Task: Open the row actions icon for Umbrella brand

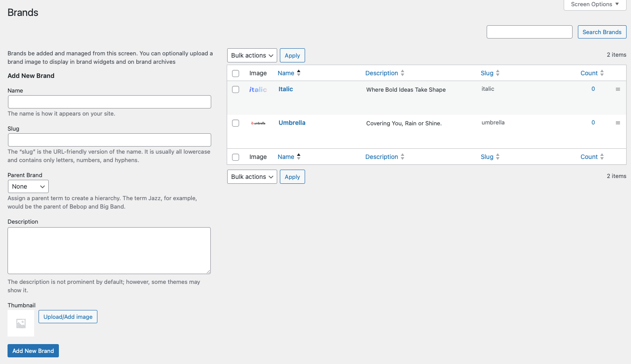Action: (618, 123)
